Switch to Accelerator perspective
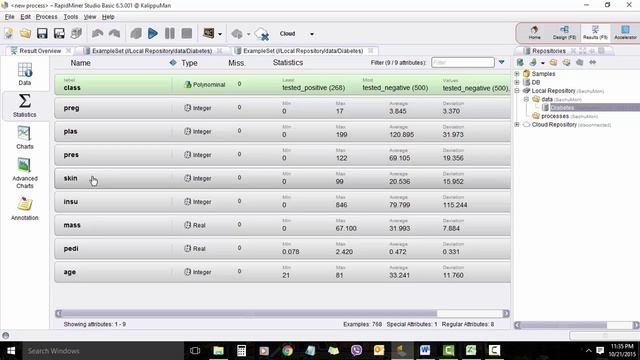This screenshot has height=360, width=640. [x=625, y=33]
